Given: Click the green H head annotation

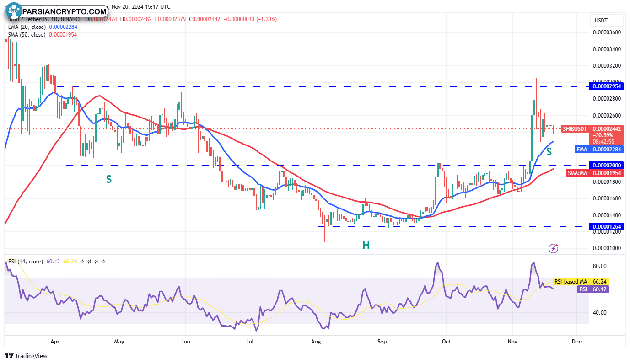Looking at the screenshot, I should 366,245.
